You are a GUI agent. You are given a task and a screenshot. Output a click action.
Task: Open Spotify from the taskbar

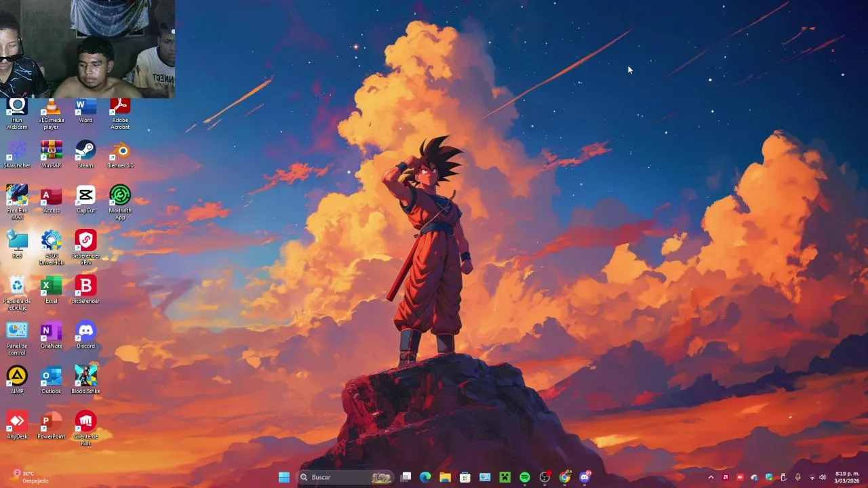tap(525, 477)
